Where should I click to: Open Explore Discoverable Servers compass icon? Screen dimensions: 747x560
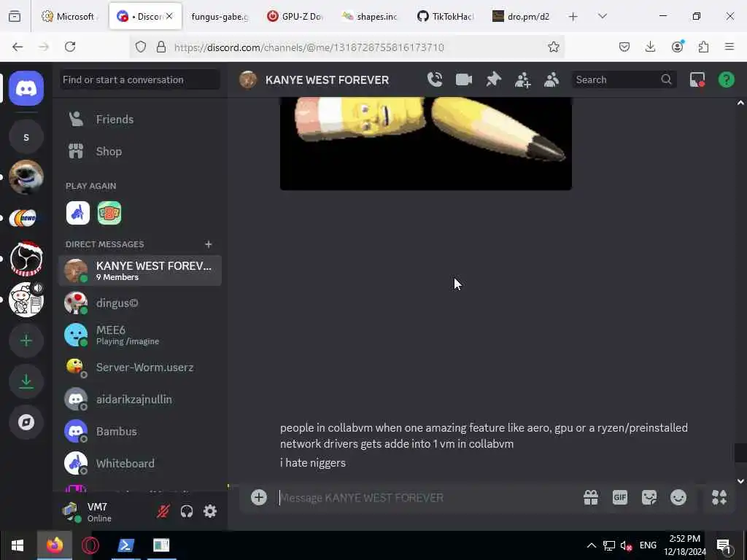(26, 422)
